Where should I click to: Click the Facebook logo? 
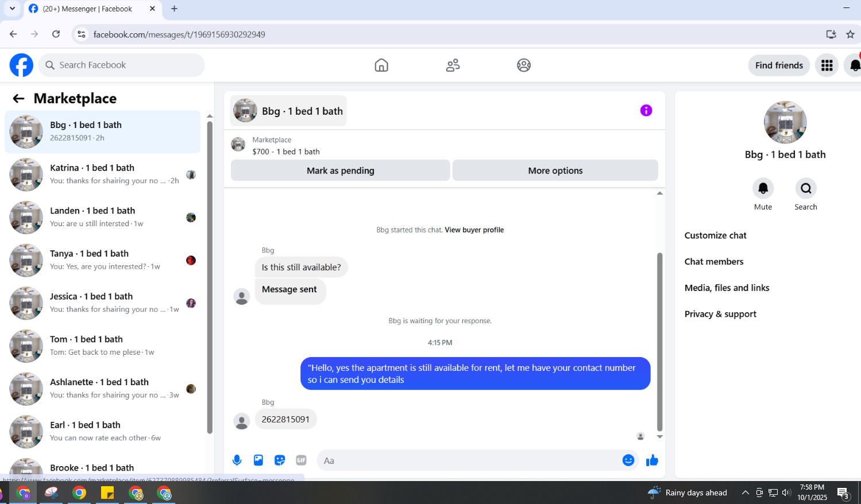[x=21, y=65]
